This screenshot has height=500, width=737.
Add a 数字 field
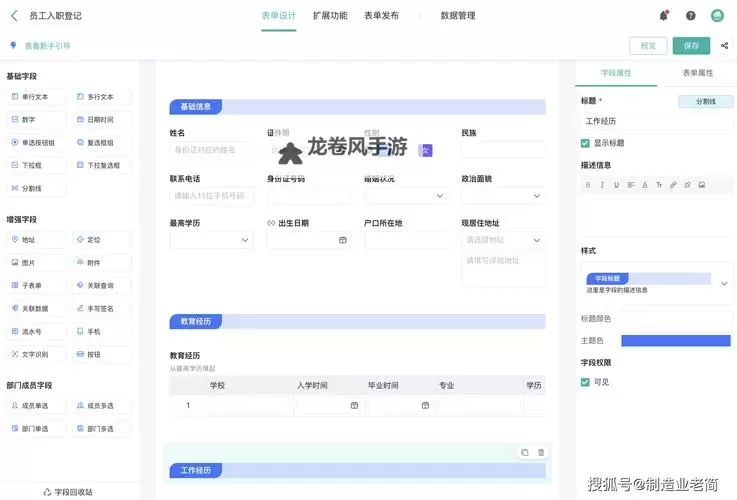point(36,120)
